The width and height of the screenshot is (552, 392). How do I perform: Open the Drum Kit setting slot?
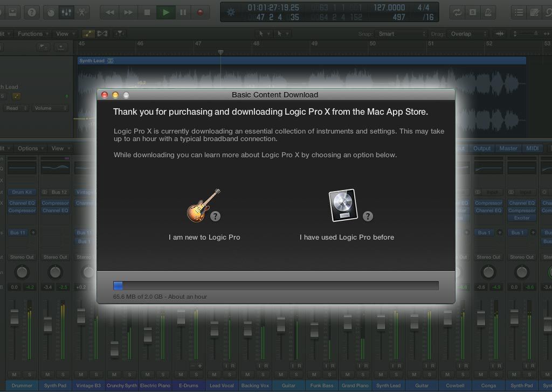point(22,192)
